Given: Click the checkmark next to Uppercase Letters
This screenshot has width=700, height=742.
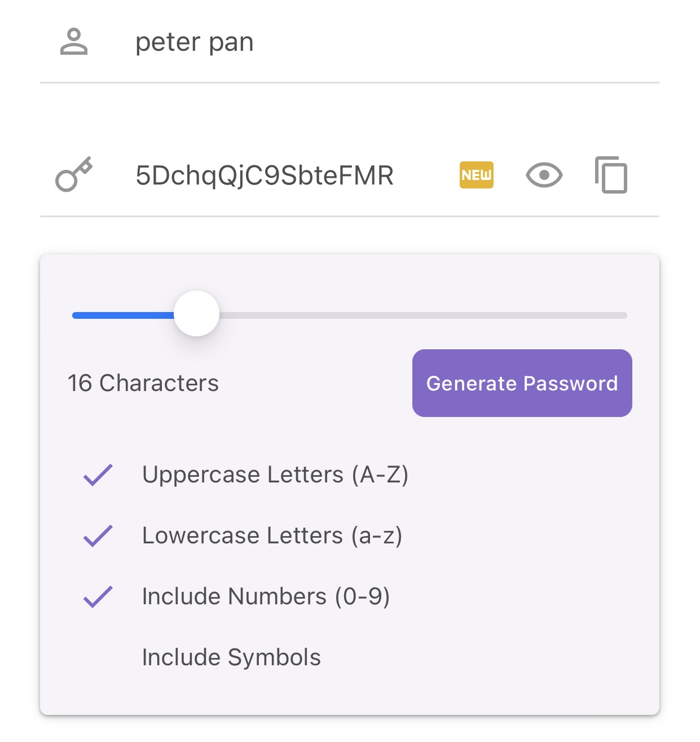Looking at the screenshot, I should pos(98,475).
